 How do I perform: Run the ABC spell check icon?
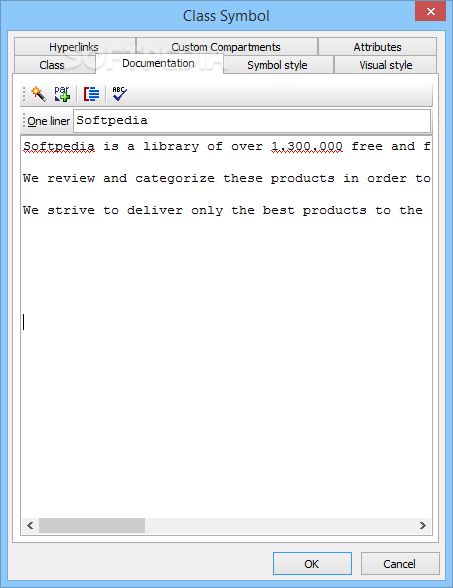click(x=120, y=94)
